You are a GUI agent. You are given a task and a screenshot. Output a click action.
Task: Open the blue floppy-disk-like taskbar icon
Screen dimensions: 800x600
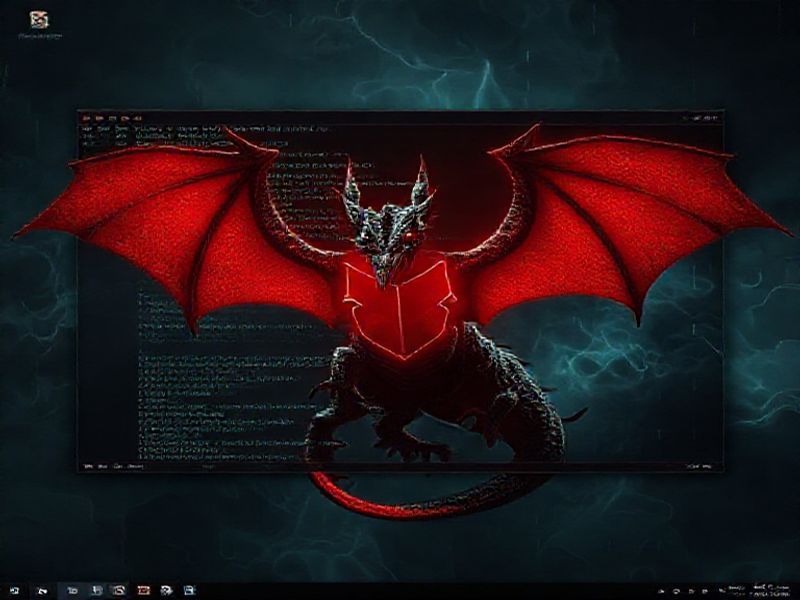pyautogui.click(x=189, y=591)
